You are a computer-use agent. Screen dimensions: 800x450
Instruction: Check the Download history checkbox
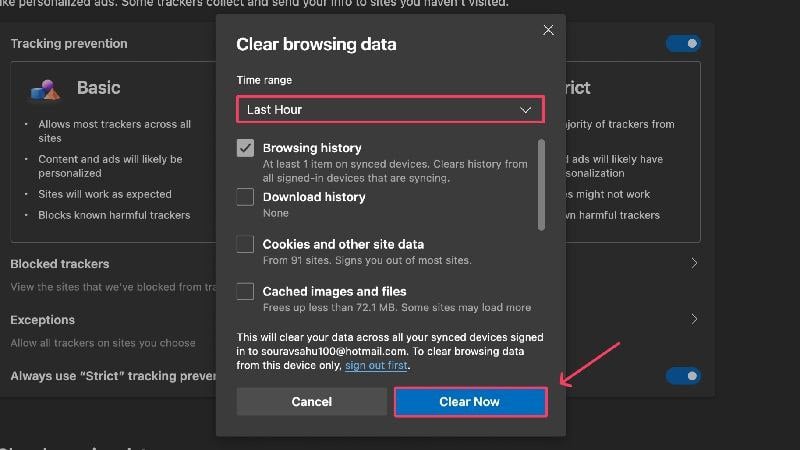coord(245,197)
